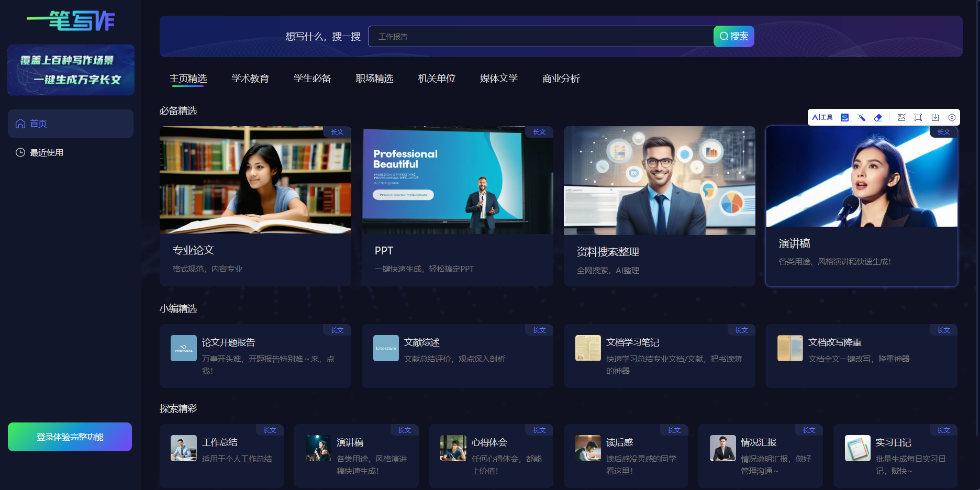
Task: Click the text 一键快速生成，轻松搞定PPT
Action: [x=425, y=269]
